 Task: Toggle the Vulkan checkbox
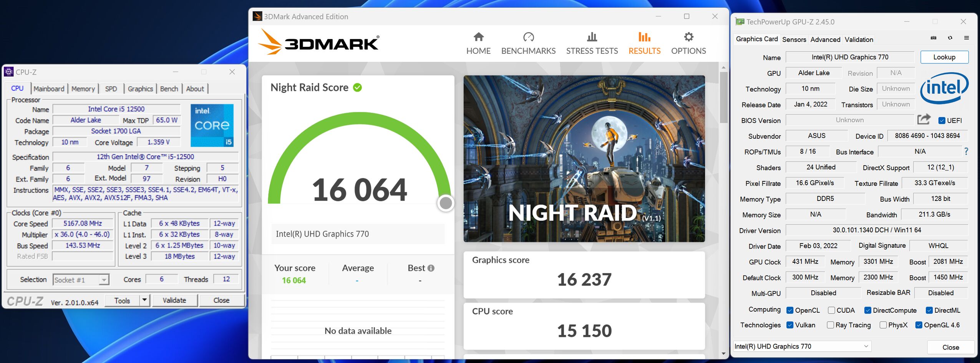tap(790, 325)
